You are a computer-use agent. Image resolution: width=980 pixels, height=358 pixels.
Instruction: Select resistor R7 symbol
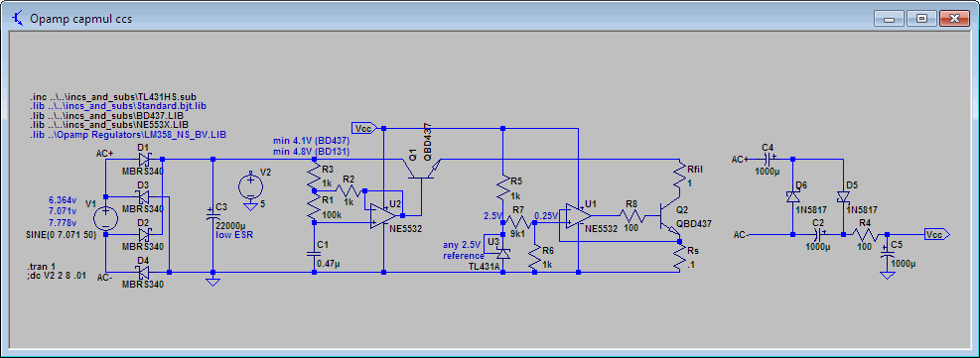(x=518, y=221)
